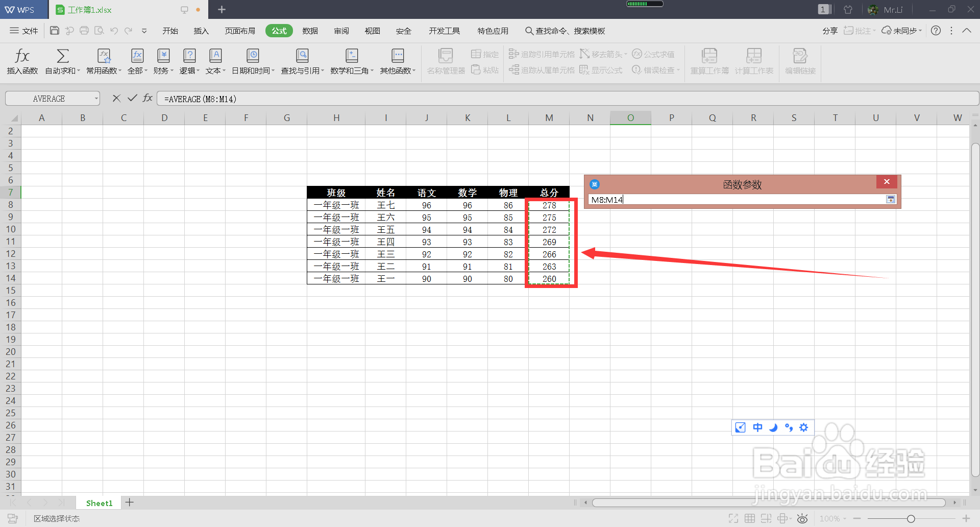This screenshot has width=980, height=527.
Task: Open the Lookup and Reference functions icon
Action: pos(302,56)
